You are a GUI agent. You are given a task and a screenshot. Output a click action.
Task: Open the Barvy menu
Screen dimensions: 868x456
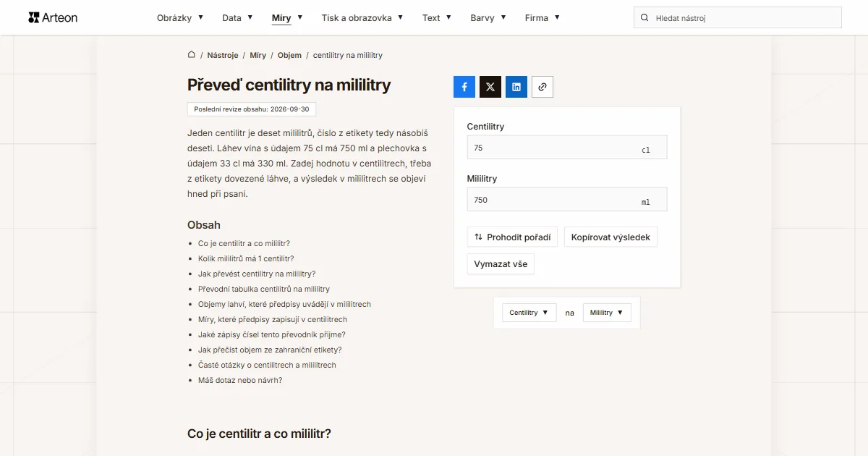pyautogui.click(x=488, y=17)
